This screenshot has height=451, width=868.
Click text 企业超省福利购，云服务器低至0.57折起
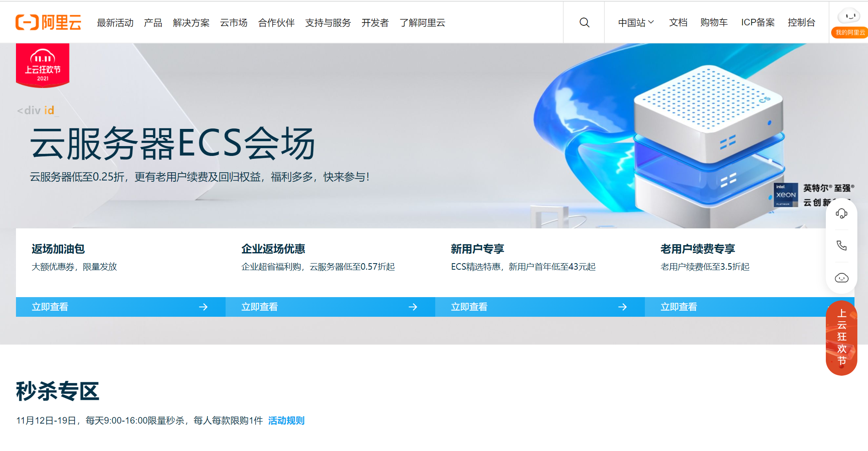[318, 267]
